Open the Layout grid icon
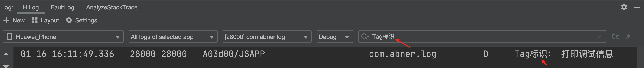This screenshot has height=68, width=644. pyautogui.click(x=34, y=20)
